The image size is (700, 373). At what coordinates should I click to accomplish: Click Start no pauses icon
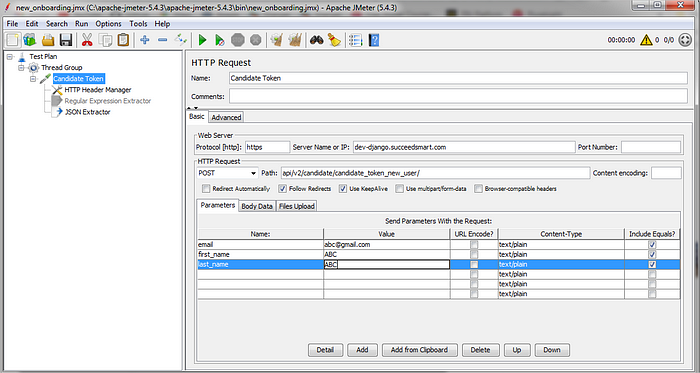point(220,40)
